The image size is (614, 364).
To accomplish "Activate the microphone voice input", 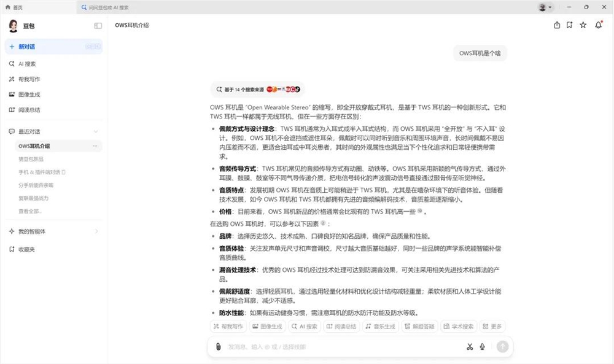I will pos(483,347).
